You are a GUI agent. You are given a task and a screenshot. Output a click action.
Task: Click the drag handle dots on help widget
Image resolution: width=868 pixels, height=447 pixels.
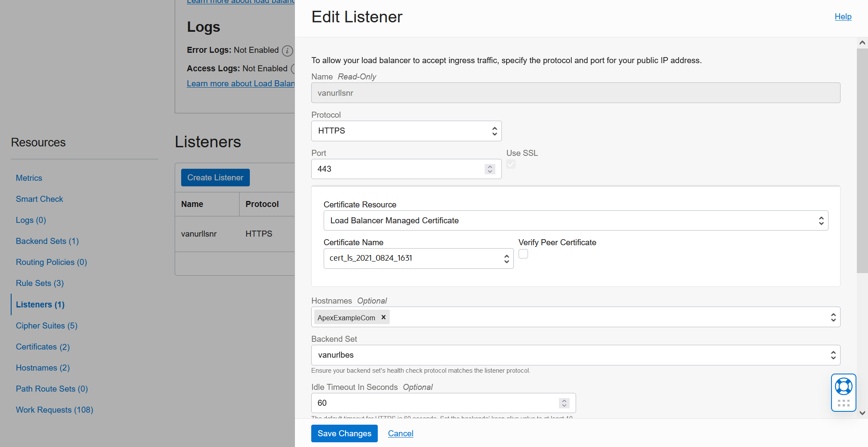[x=844, y=403]
